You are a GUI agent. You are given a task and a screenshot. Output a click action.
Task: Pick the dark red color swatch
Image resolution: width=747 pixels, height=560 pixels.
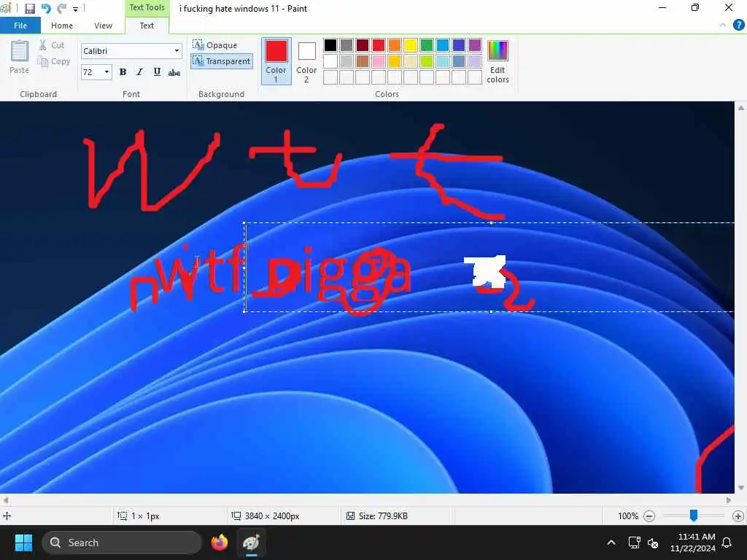click(x=363, y=45)
